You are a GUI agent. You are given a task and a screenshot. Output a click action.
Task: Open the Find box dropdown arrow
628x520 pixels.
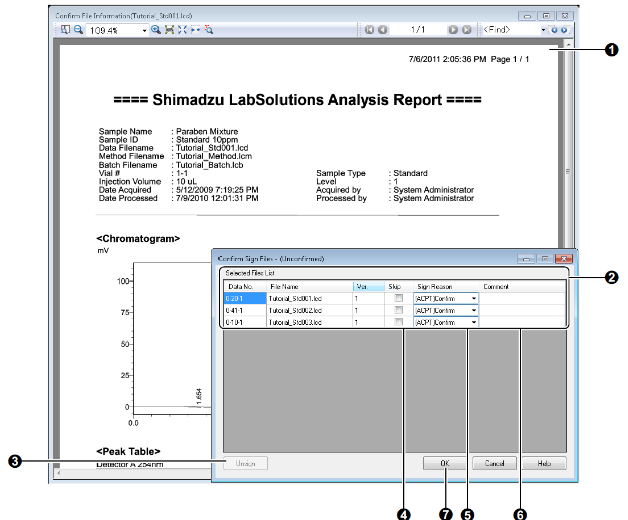coord(543,30)
